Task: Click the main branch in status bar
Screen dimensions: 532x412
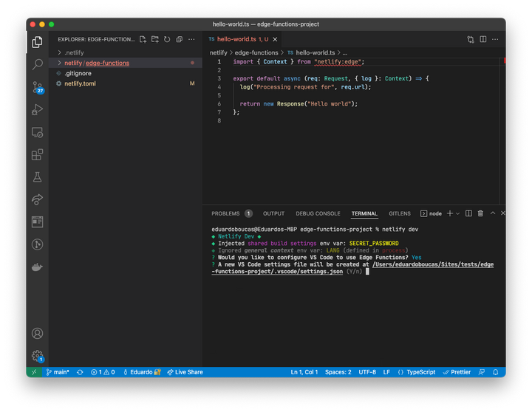Action: click(x=58, y=372)
